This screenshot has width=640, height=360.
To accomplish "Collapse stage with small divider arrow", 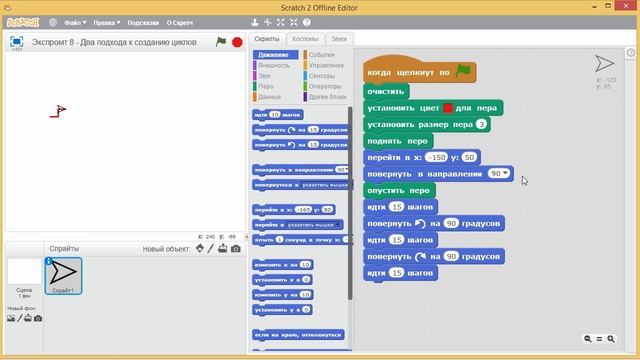I will pyautogui.click(x=246, y=237).
